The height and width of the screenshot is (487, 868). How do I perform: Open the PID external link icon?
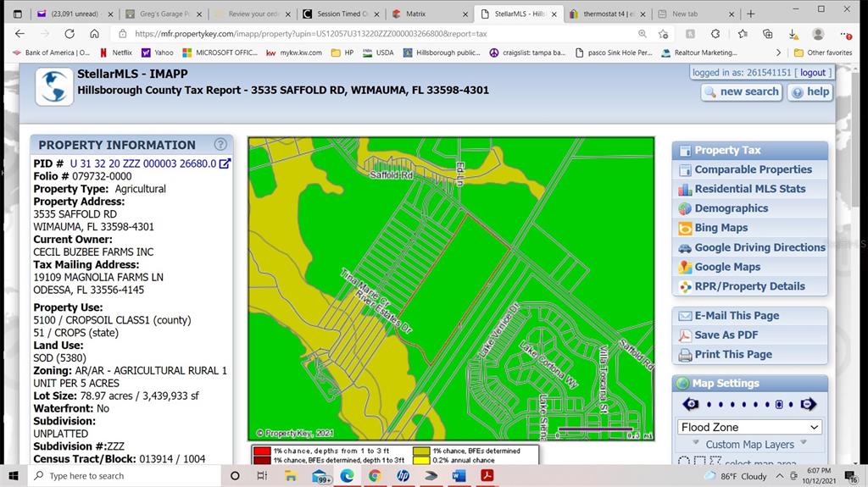225,163
